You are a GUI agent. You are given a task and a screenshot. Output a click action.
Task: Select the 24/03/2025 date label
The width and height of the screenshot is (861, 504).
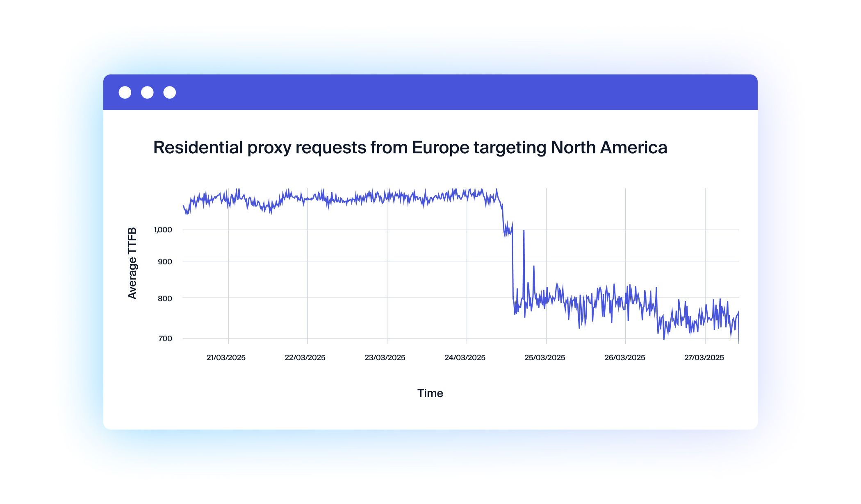(x=465, y=358)
